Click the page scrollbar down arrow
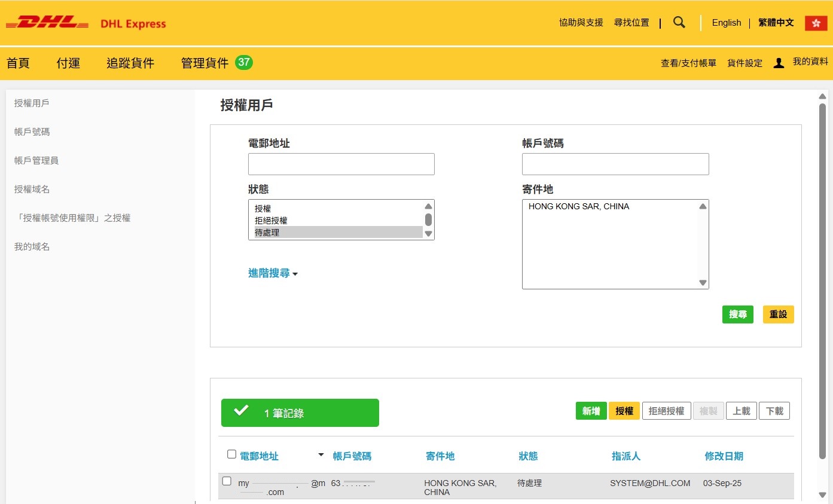Screen dimensions: 833x504 [x=822, y=494]
